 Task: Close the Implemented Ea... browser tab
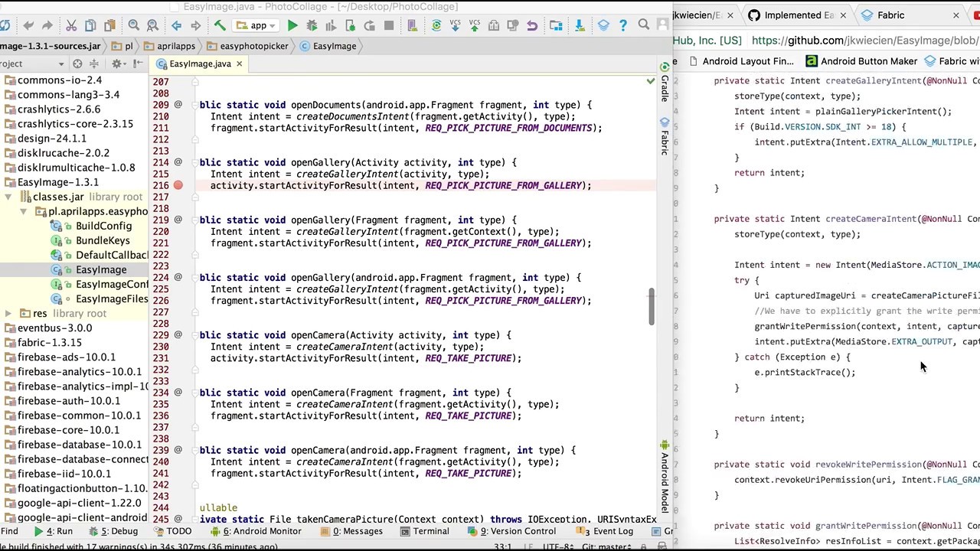(x=844, y=15)
